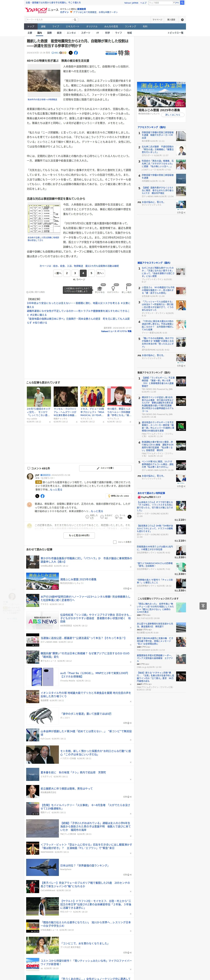Click JSF commenter avatar
The width and height of the screenshot is (210, 980).
pos(30,476)
